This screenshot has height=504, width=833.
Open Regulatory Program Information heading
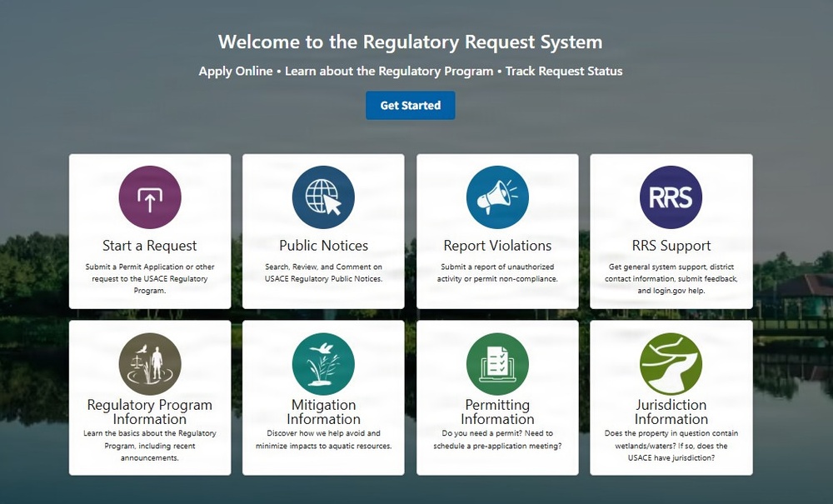(150, 412)
